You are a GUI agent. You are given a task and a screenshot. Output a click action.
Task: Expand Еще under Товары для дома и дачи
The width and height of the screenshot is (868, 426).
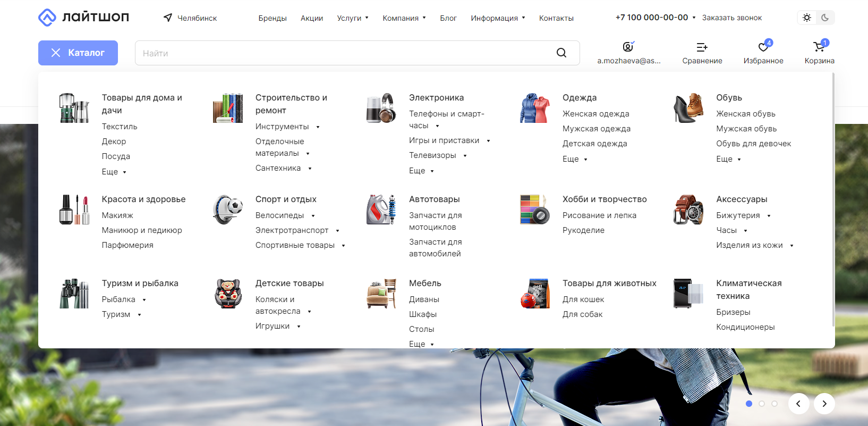(x=114, y=172)
